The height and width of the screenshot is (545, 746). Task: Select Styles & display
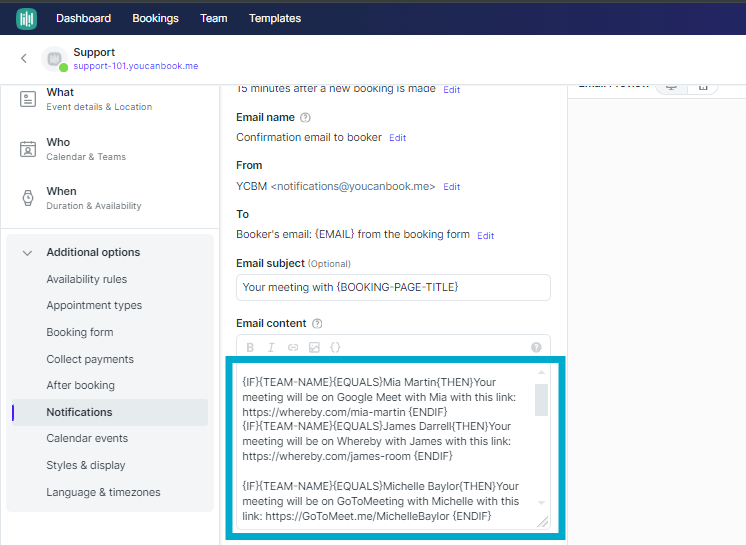(86, 465)
